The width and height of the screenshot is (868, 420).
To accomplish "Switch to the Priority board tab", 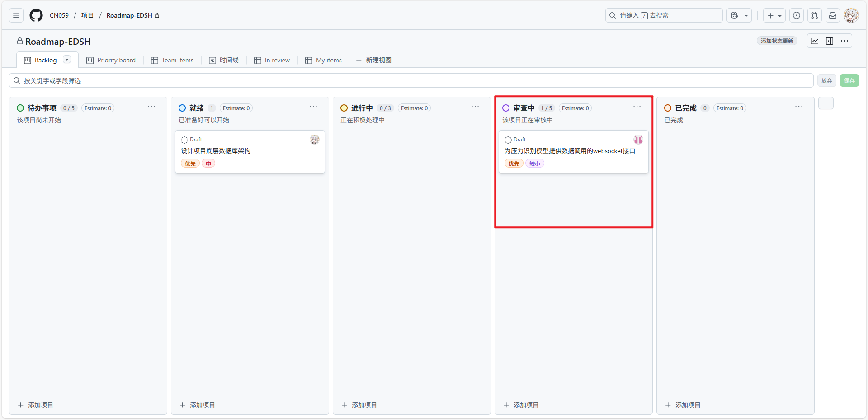I will pyautogui.click(x=111, y=60).
